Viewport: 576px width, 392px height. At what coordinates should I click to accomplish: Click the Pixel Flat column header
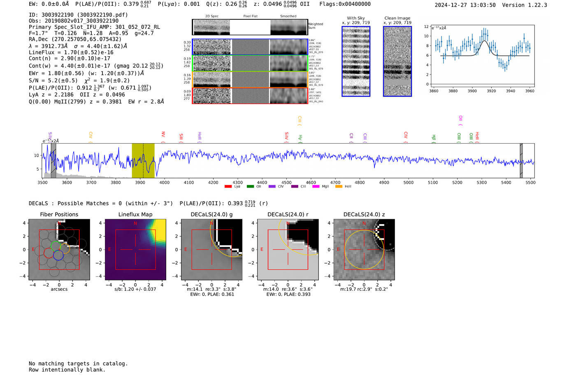[x=250, y=16]
